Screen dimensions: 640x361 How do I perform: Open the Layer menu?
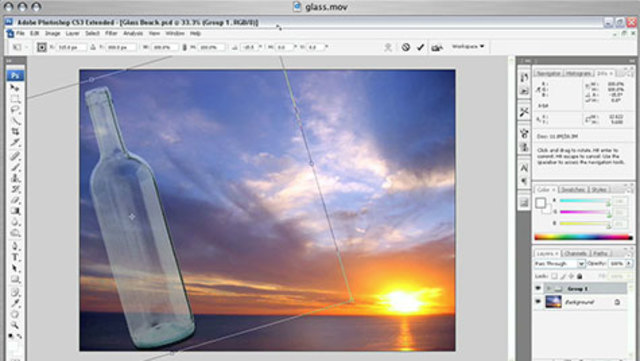pyautogui.click(x=73, y=33)
